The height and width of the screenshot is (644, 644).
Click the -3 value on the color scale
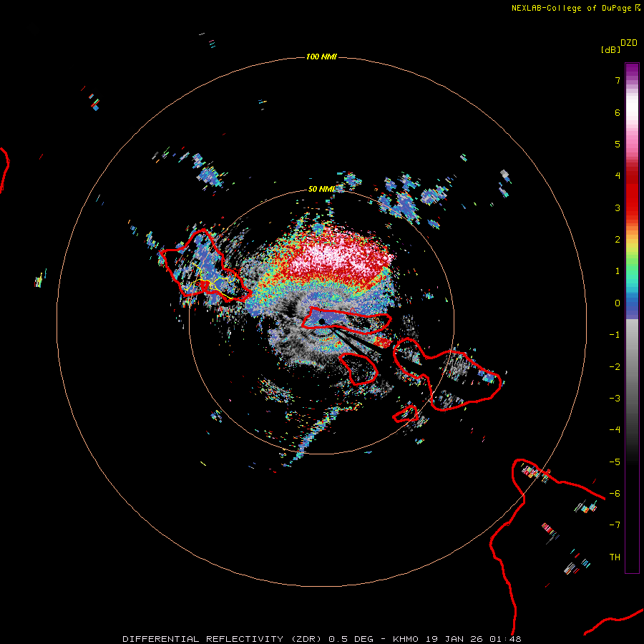coord(615,399)
